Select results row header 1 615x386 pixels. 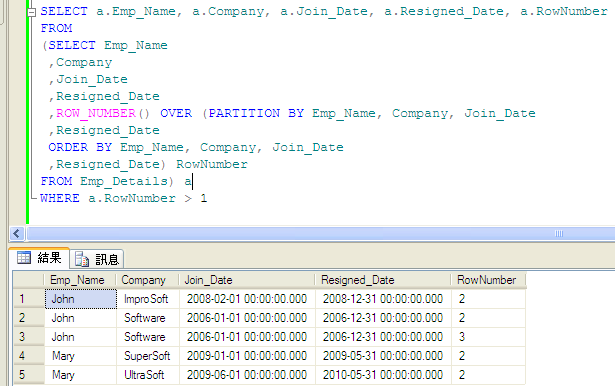click(29, 299)
